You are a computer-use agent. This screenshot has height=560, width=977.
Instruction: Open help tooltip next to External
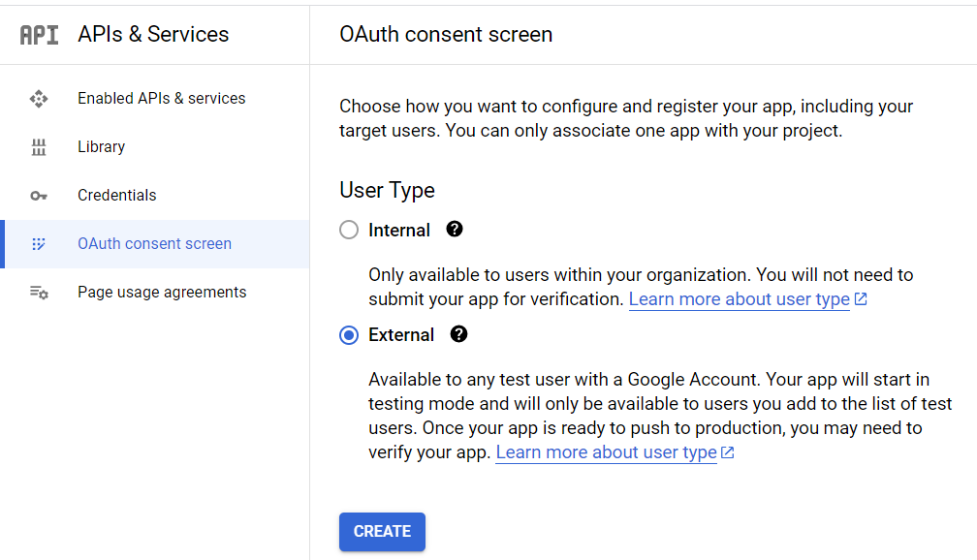point(459,334)
